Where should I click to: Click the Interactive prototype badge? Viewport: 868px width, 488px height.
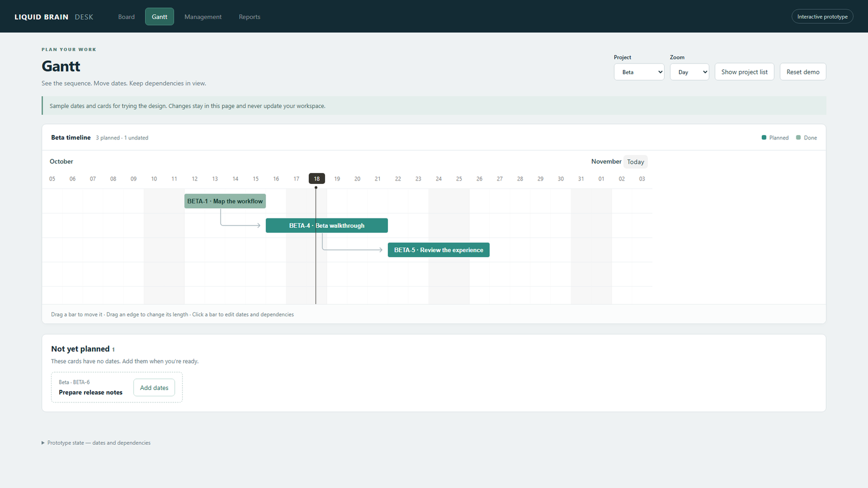822,17
